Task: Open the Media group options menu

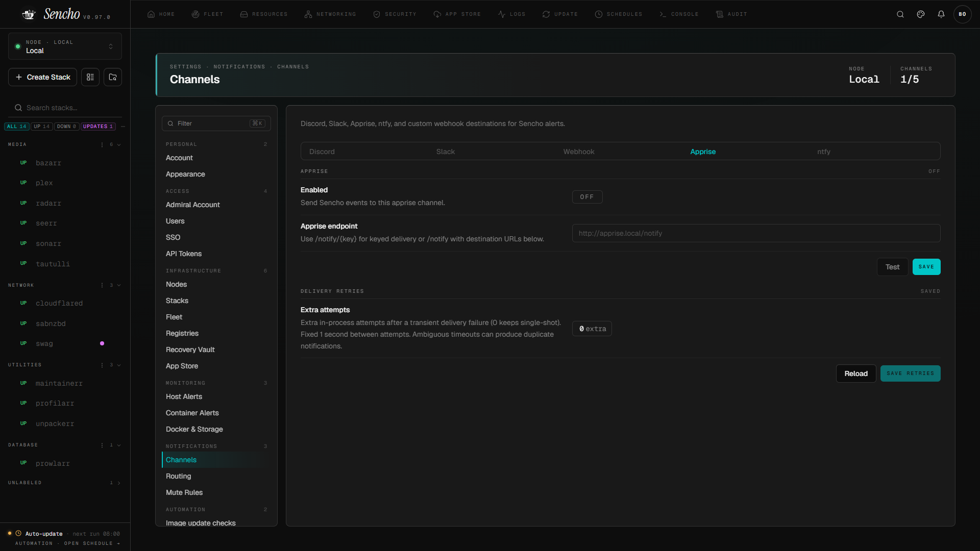Action: [x=102, y=144]
